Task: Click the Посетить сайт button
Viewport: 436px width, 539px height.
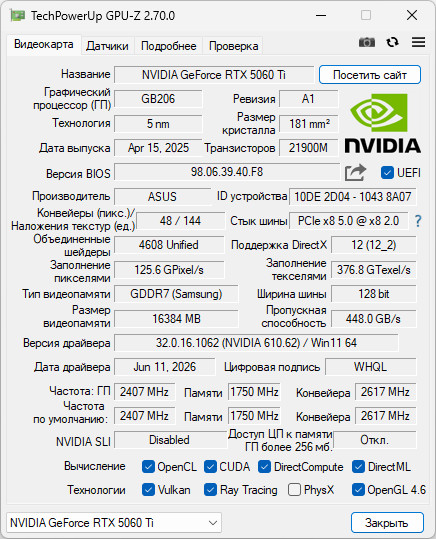Action: tap(370, 75)
